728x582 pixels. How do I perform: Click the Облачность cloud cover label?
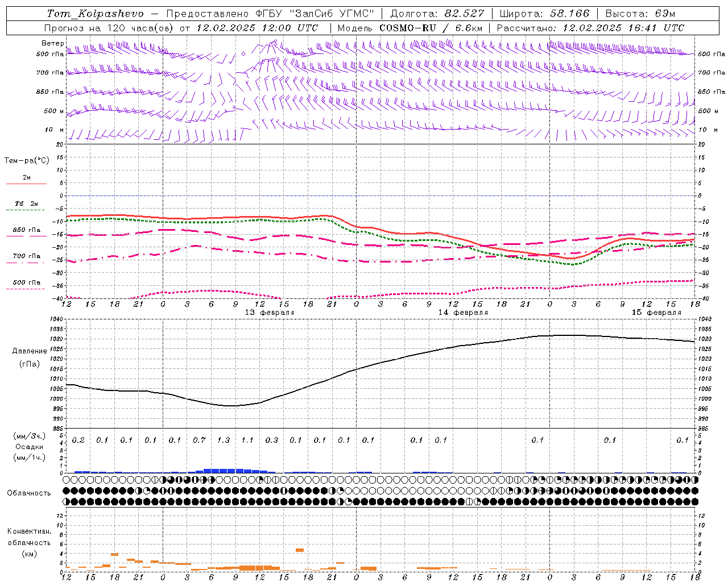tap(29, 493)
